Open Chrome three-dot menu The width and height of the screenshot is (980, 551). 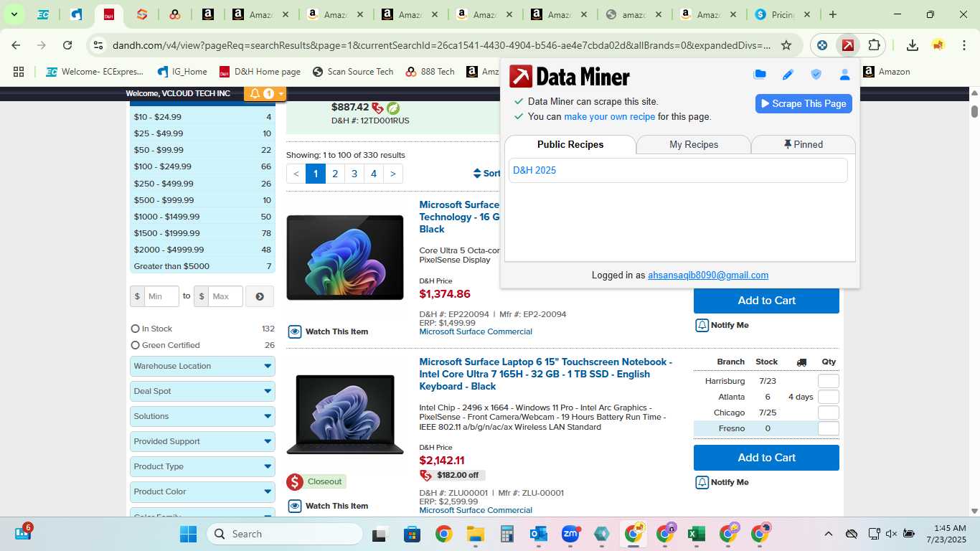(963, 45)
